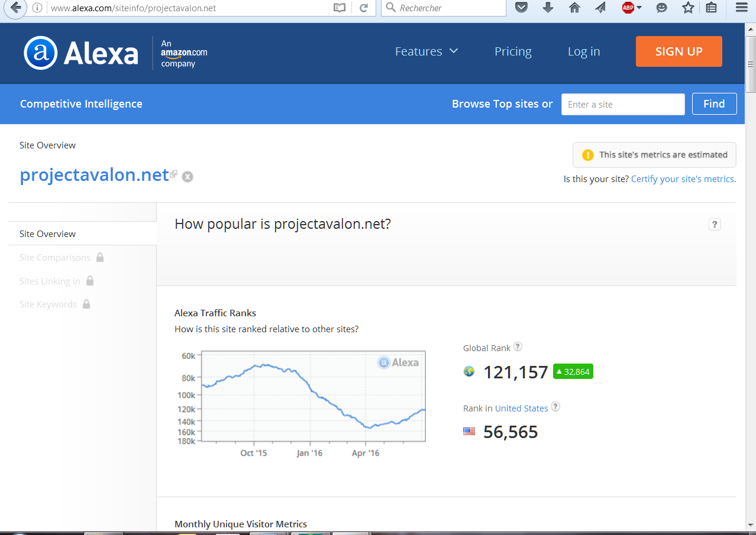Click the green 32,864 rank change badge

[x=573, y=371]
